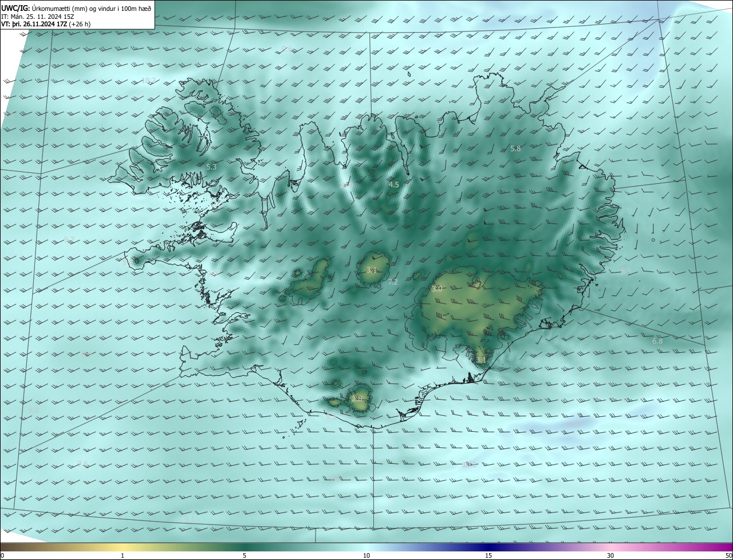The width and height of the screenshot is (733, 560).
Task: Select the pink color near the 30 tick
Action: click(610, 547)
